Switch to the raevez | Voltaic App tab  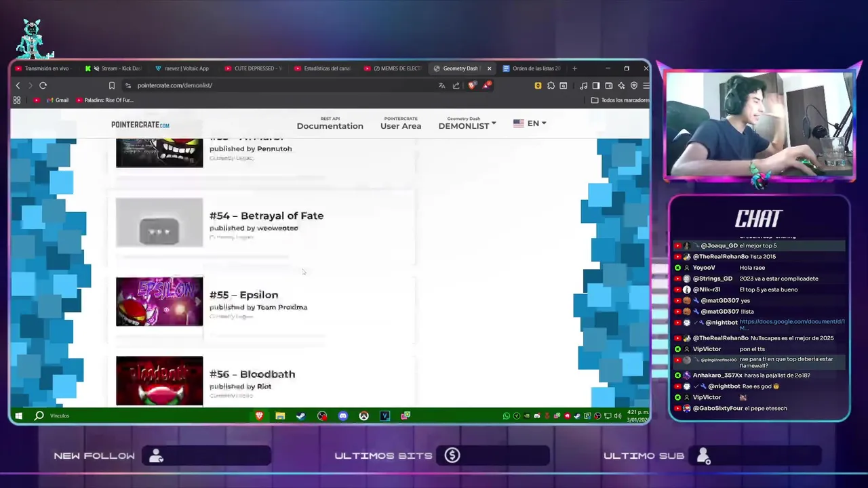pos(184,68)
